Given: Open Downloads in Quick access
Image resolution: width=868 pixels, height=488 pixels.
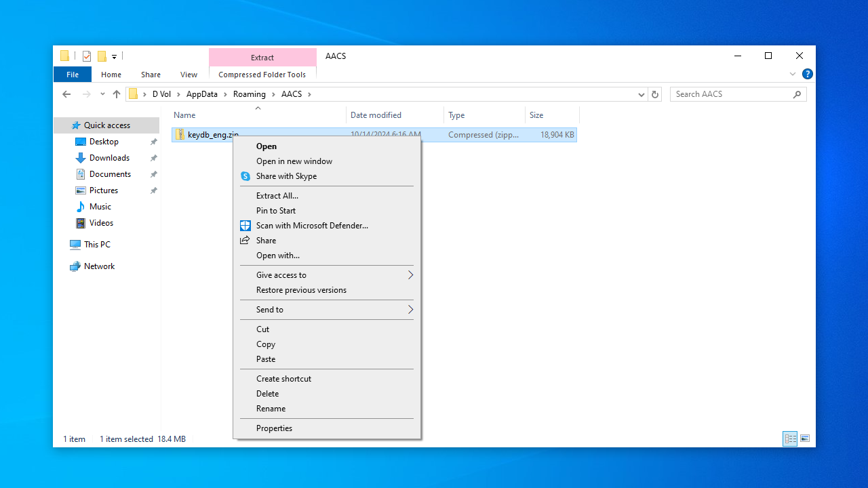Looking at the screenshot, I should tap(109, 158).
